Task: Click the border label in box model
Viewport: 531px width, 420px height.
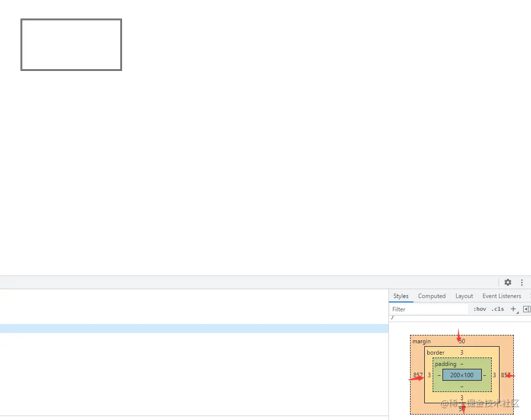Action: [436, 353]
